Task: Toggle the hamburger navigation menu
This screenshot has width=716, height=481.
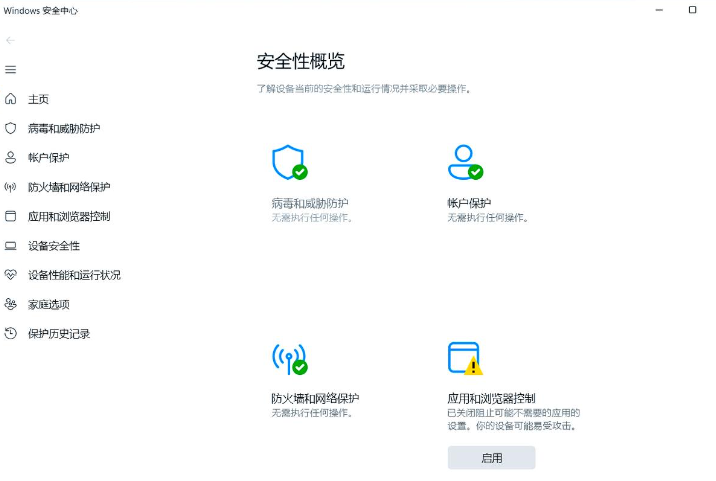Action: (11, 69)
